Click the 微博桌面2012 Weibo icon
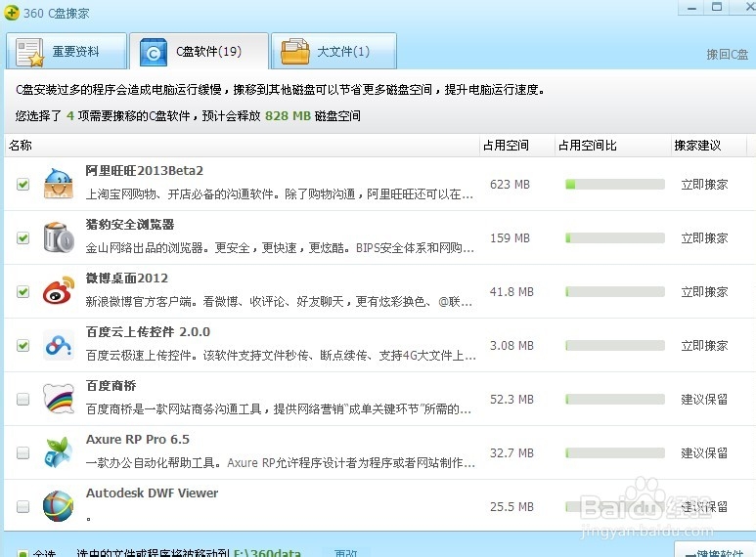 point(59,290)
